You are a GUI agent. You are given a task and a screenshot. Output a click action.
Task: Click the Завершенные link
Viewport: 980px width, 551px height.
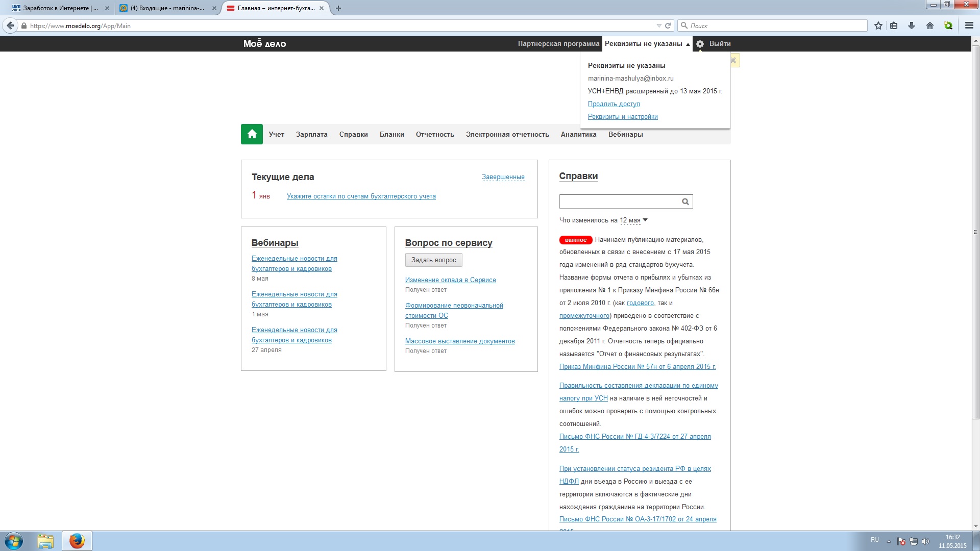(x=503, y=177)
